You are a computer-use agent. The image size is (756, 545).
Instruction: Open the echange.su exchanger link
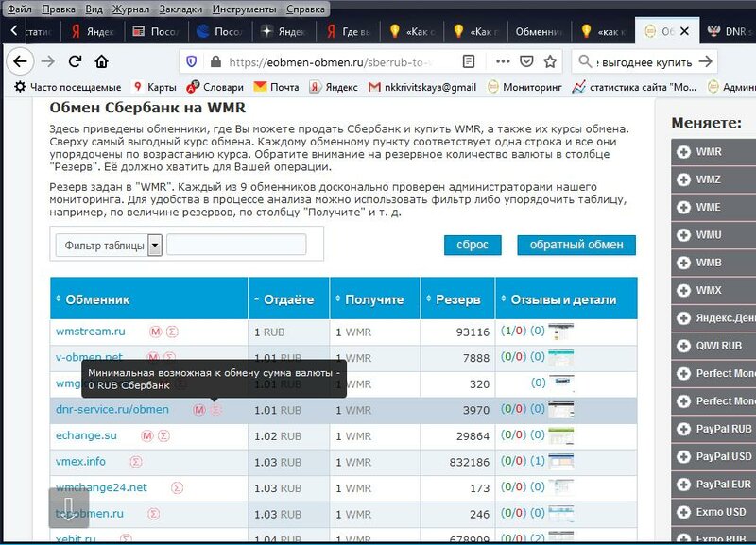click(86, 435)
